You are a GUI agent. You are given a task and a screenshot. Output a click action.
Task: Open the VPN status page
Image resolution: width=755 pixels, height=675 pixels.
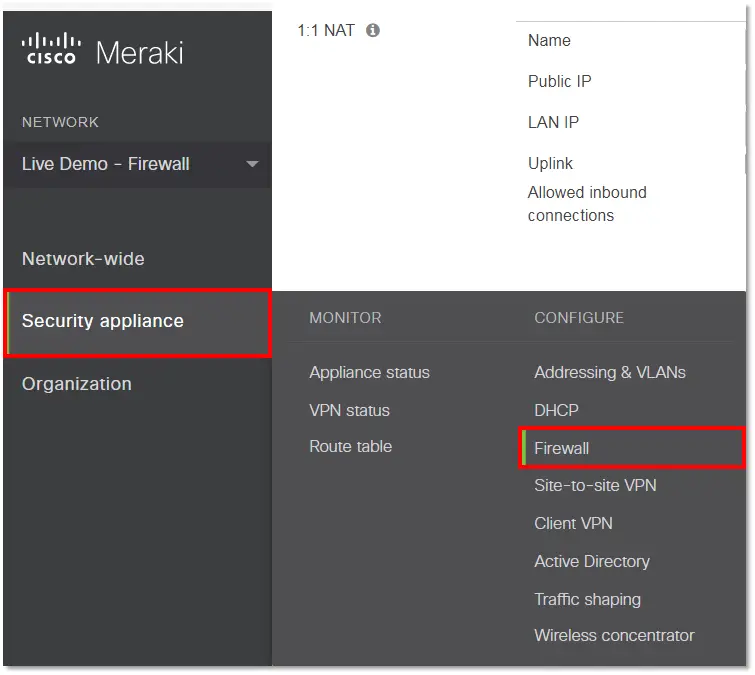349,410
